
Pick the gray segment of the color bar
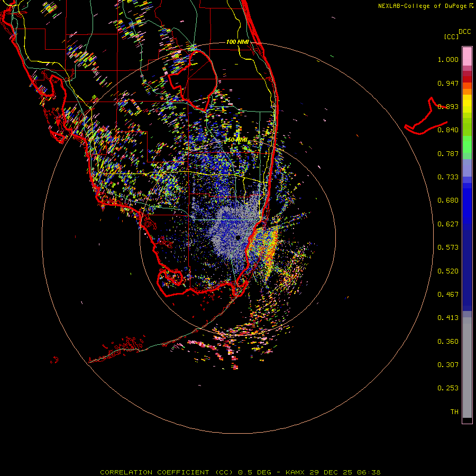tap(467, 368)
